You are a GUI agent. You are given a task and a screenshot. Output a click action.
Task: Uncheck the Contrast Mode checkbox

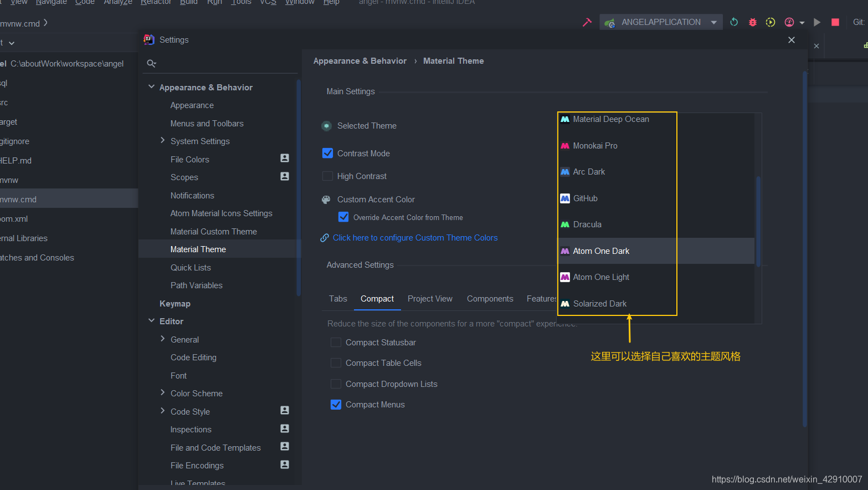point(328,153)
